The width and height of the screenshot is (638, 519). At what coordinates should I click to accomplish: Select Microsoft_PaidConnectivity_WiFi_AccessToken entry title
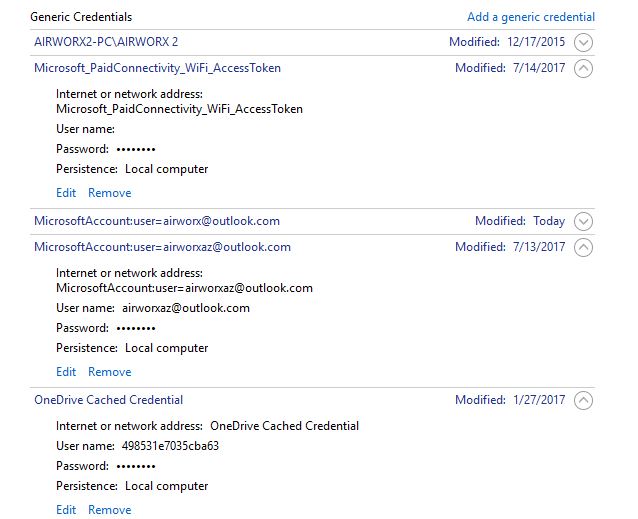coord(157,68)
